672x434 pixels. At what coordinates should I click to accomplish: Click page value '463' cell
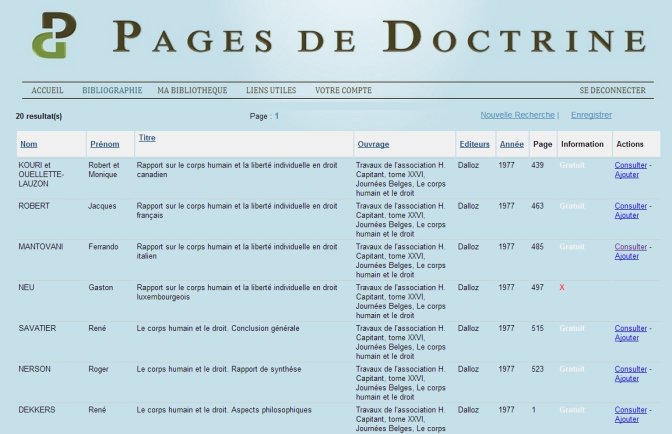point(537,206)
